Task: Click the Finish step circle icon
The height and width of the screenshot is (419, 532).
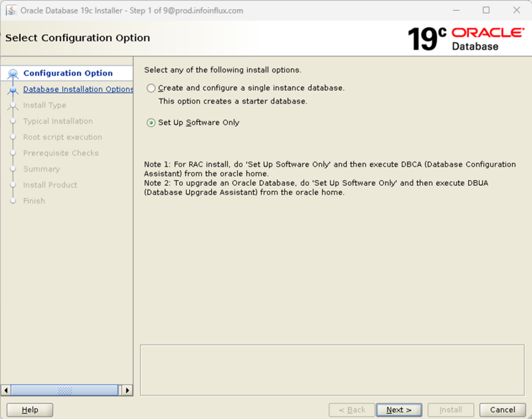Action: [x=13, y=201]
